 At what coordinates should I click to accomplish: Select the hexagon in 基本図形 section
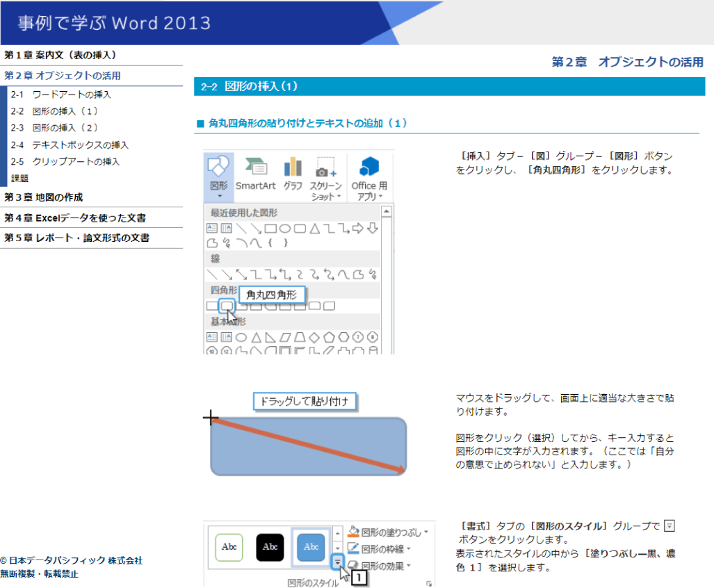point(343,337)
